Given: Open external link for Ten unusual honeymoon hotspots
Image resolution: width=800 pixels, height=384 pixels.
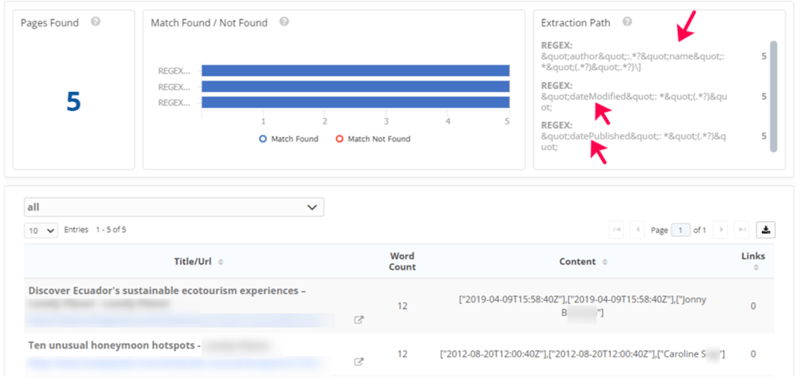Looking at the screenshot, I should tap(359, 362).
